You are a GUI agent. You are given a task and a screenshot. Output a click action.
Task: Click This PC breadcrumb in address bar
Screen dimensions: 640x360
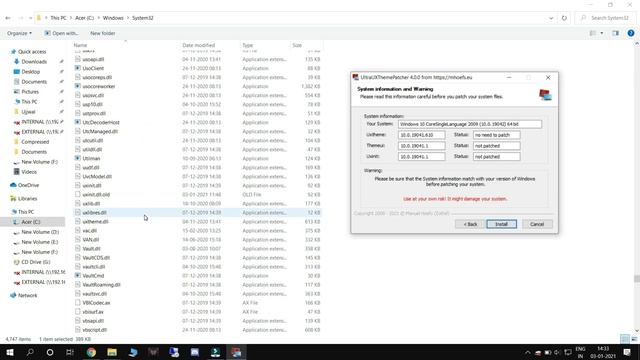[58, 18]
